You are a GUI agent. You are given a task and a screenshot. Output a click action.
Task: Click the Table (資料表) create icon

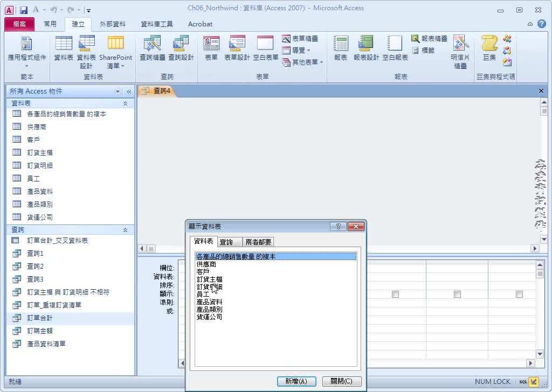tap(64, 48)
